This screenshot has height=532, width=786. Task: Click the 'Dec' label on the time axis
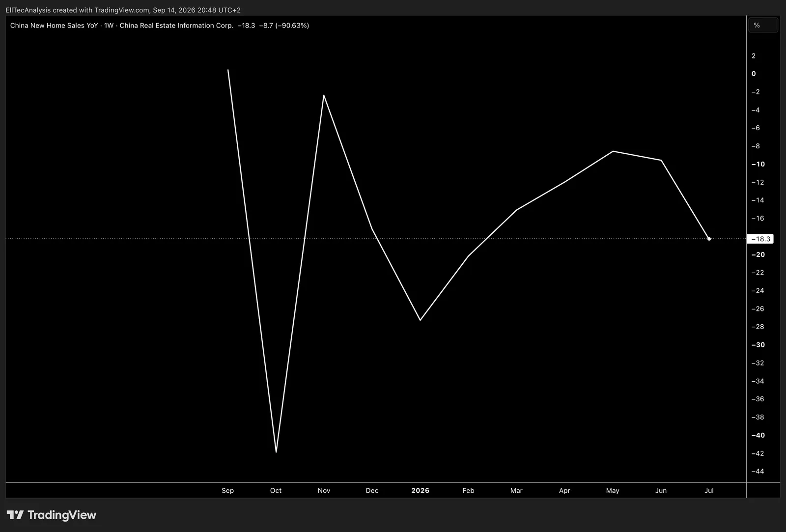point(372,490)
